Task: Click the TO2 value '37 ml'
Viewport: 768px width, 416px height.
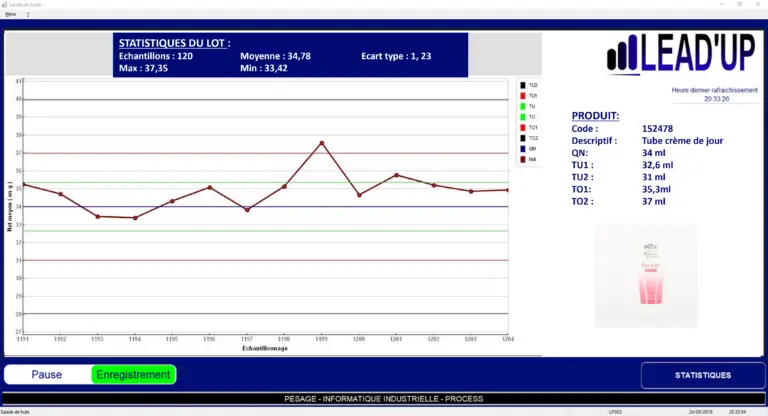Action: click(x=653, y=201)
